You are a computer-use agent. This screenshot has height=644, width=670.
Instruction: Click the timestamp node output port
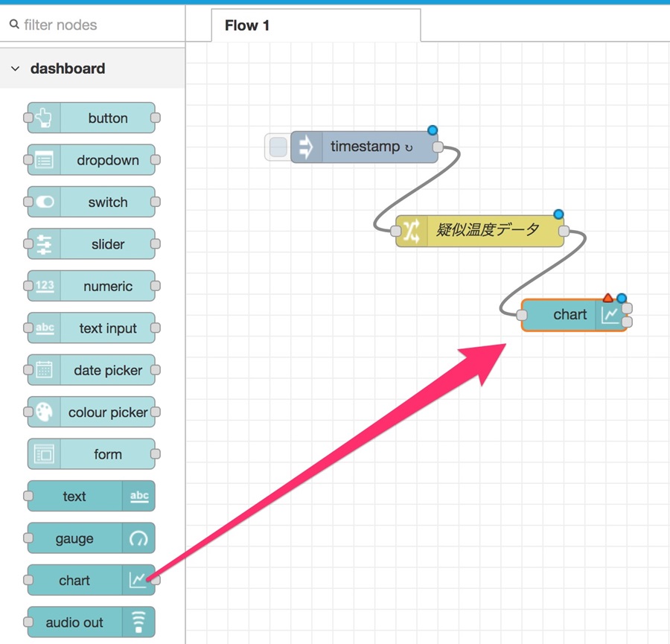[x=438, y=147]
